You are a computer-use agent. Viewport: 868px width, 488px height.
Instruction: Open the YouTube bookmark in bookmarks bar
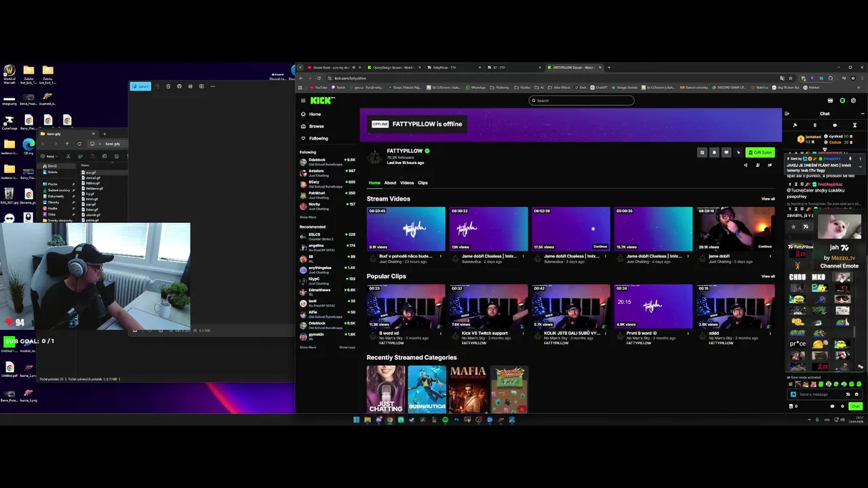[318, 87]
